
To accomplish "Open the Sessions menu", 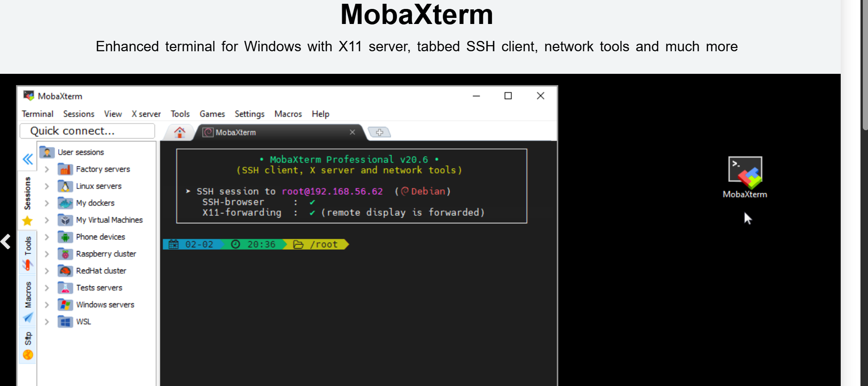I will [x=79, y=114].
